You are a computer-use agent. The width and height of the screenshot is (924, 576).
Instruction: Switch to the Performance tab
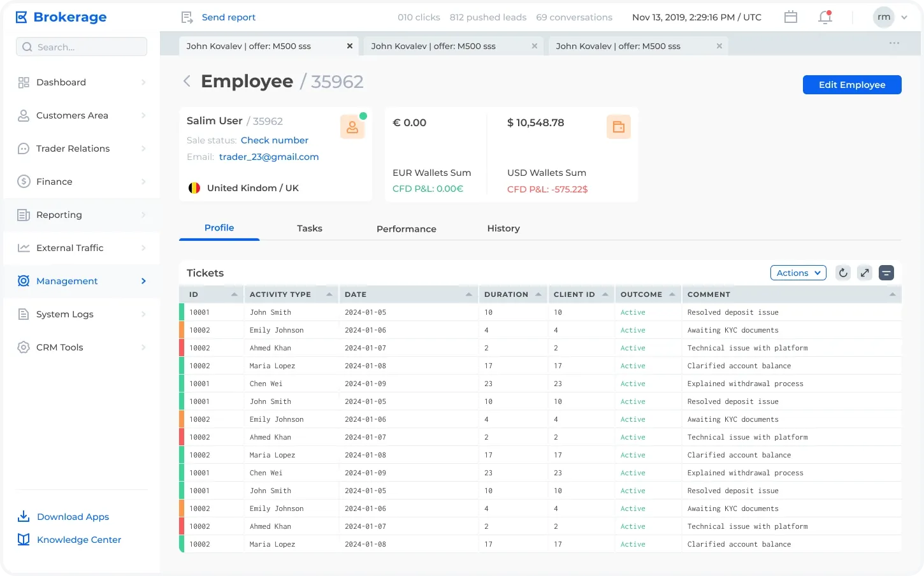[407, 229]
